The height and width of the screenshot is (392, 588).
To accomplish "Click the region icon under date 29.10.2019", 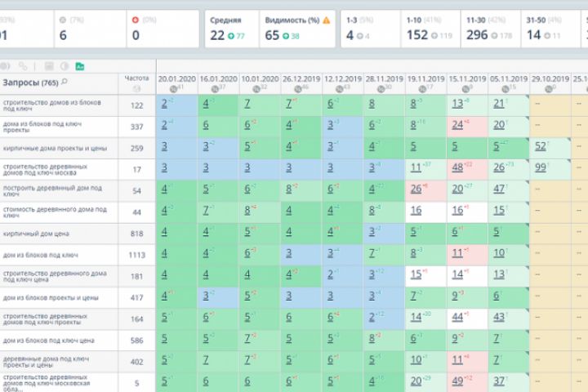I will pos(548,89).
